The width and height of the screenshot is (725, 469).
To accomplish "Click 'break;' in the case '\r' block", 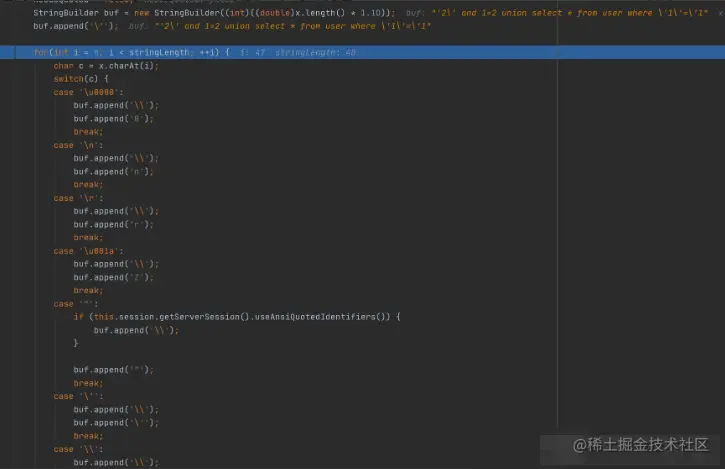I will pyautogui.click(x=88, y=237).
